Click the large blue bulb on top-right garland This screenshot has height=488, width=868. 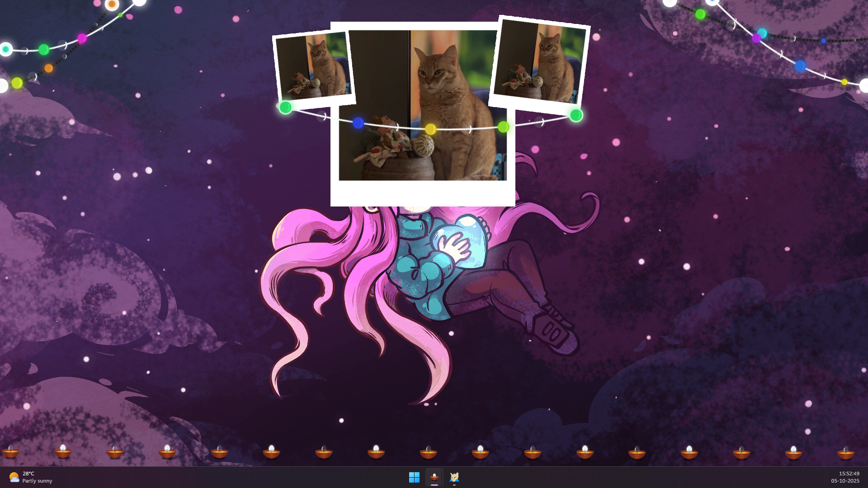coord(800,66)
